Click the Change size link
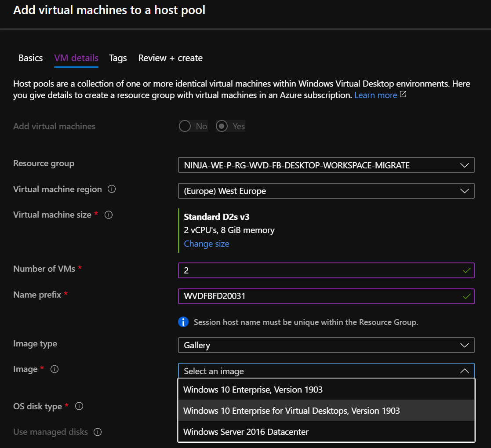Screen dimensions: 491x448 point(206,244)
